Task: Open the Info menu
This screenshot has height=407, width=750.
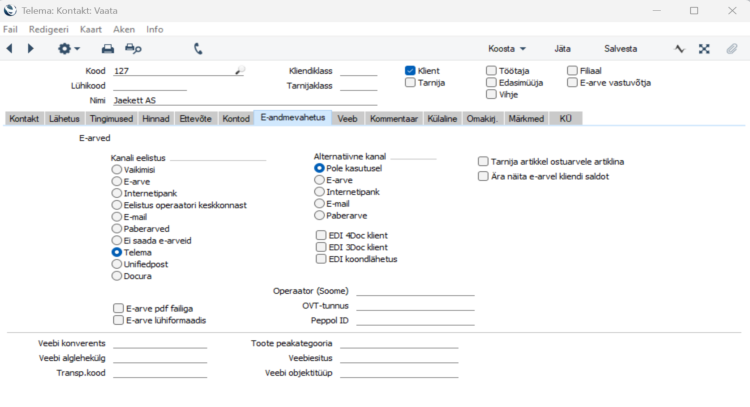Action: pyautogui.click(x=154, y=29)
